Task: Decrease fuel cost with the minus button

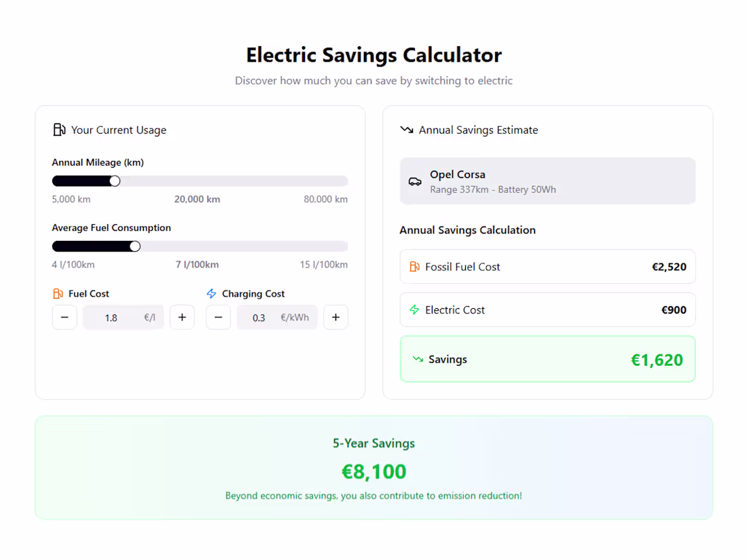Action: (65, 317)
